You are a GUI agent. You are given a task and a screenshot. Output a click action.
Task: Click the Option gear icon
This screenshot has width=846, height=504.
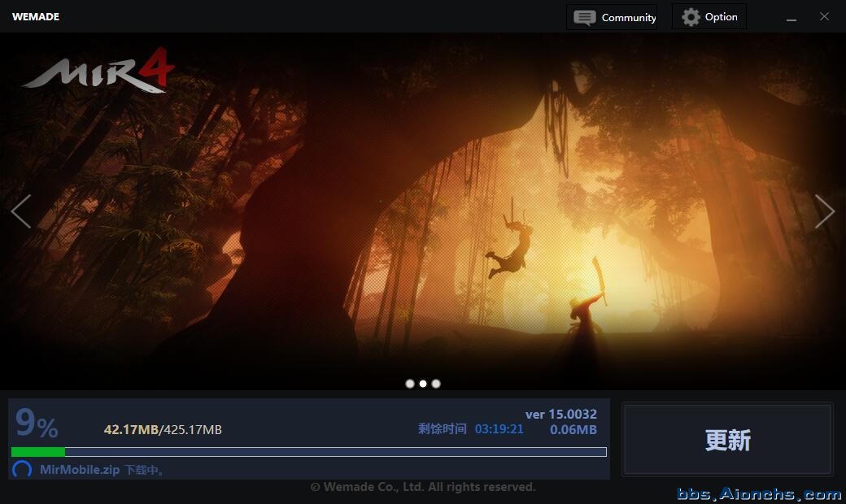coord(691,17)
